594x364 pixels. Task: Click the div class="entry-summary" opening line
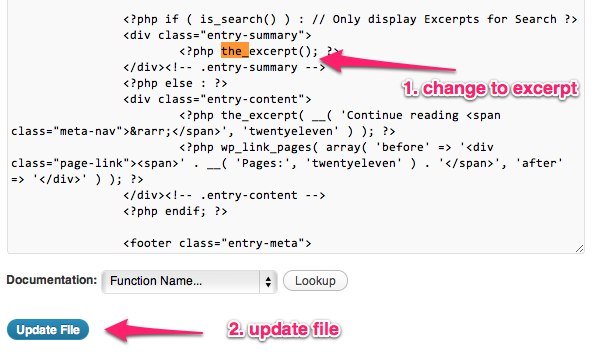tap(217, 35)
